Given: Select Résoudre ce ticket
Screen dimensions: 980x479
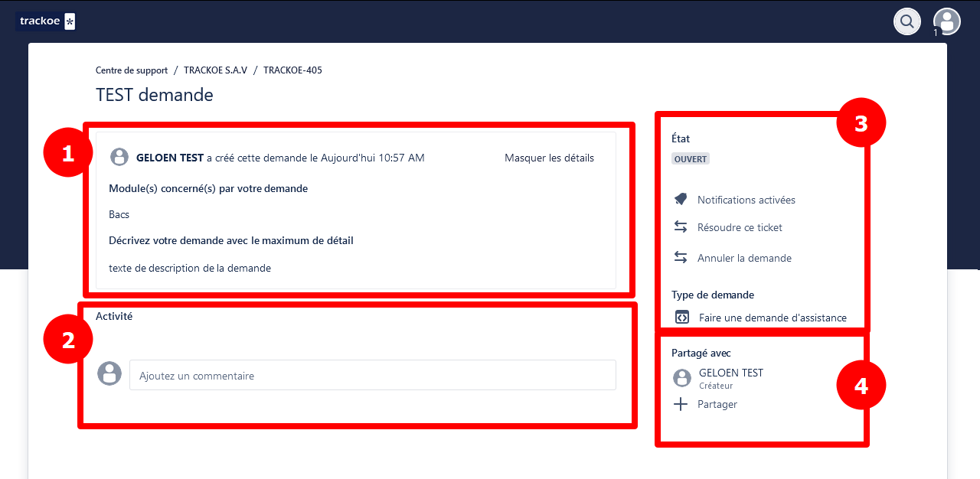Looking at the screenshot, I should [740, 227].
